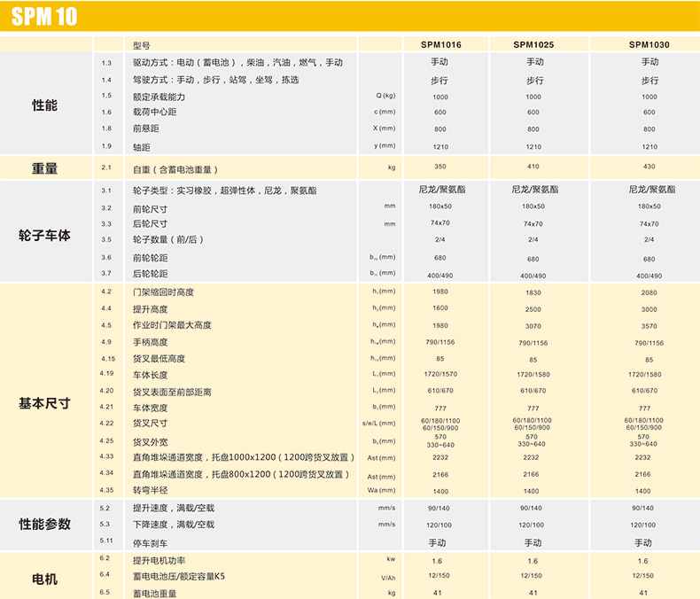The width and height of the screenshot is (700, 599).
Task: Click the 提升电机功率 row label
Action: pos(161,559)
